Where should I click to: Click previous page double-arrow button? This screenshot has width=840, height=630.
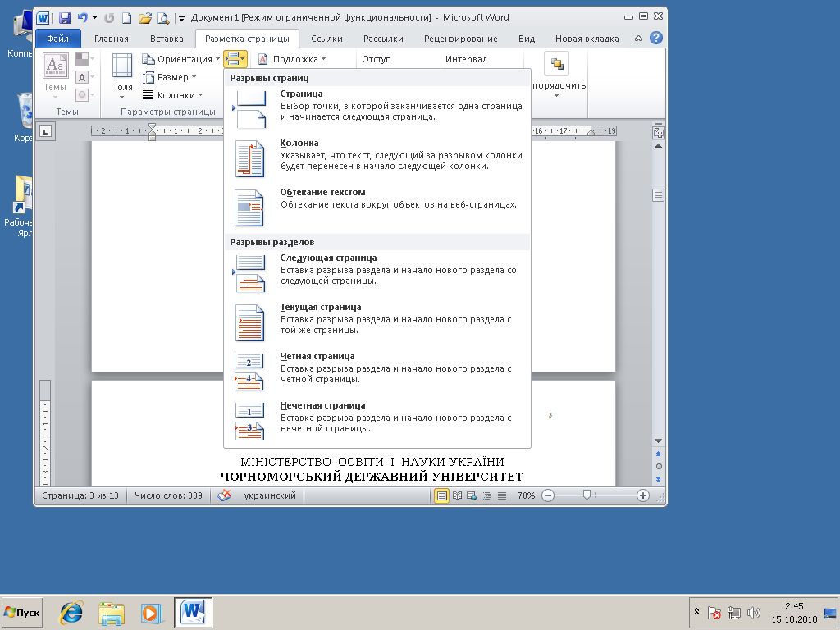pos(659,454)
